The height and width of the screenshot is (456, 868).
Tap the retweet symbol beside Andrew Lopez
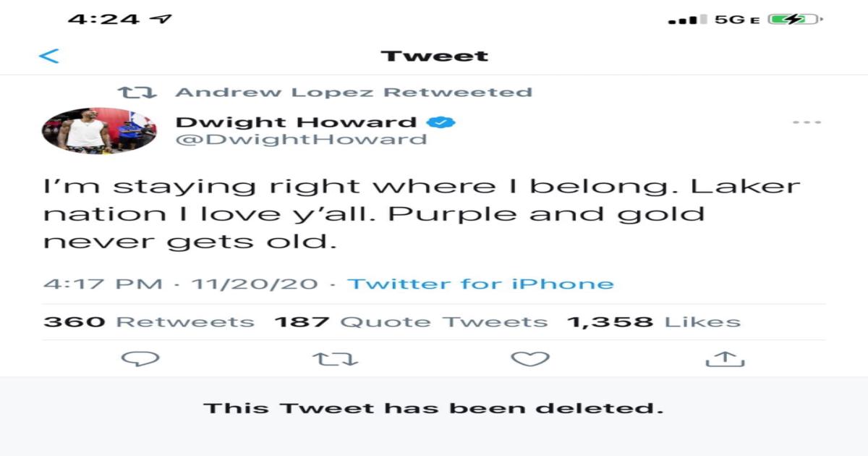pyautogui.click(x=137, y=92)
